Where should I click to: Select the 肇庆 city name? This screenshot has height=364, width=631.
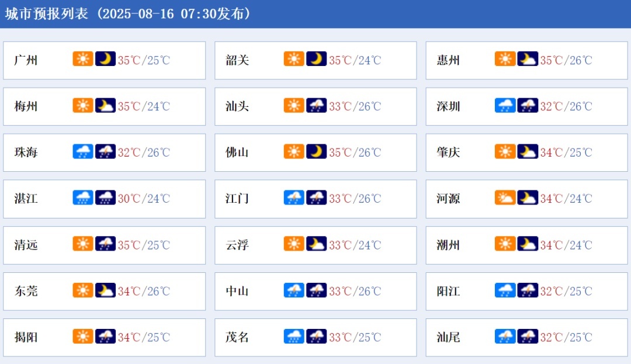point(448,152)
